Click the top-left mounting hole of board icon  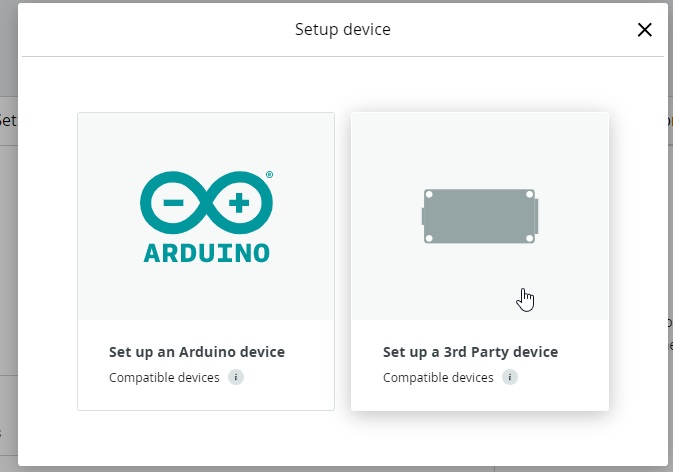[x=429, y=195]
